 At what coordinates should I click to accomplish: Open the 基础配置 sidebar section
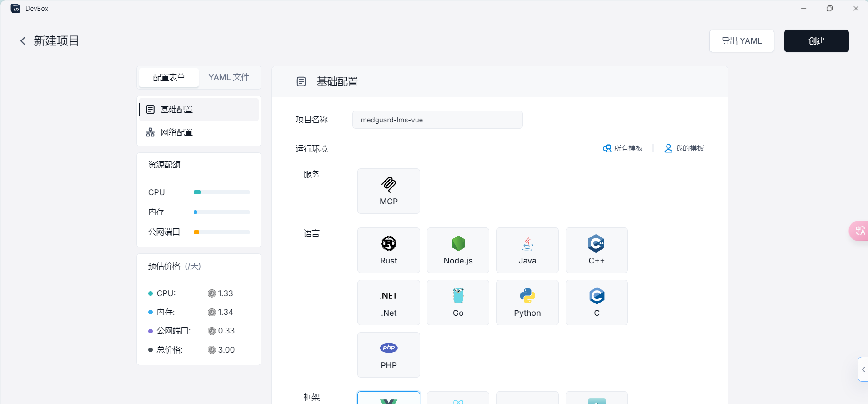point(199,110)
